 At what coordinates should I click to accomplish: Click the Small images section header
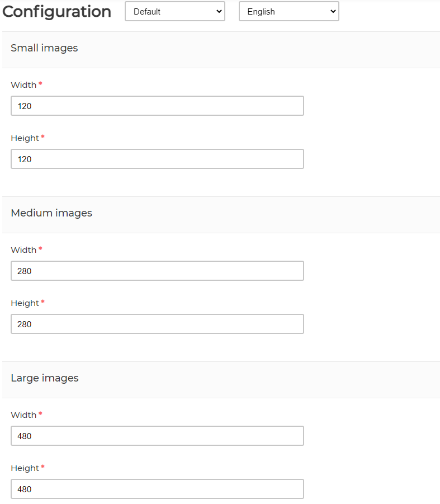pyautogui.click(x=44, y=48)
